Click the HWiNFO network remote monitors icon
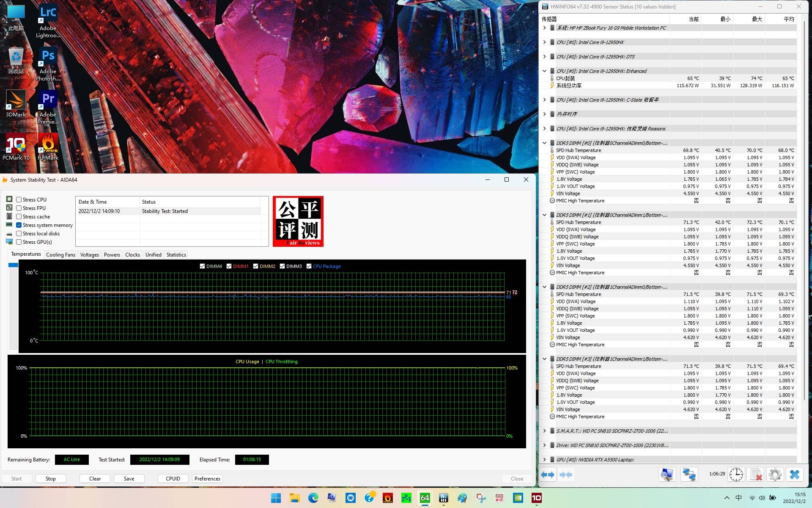 click(x=689, y=475)
